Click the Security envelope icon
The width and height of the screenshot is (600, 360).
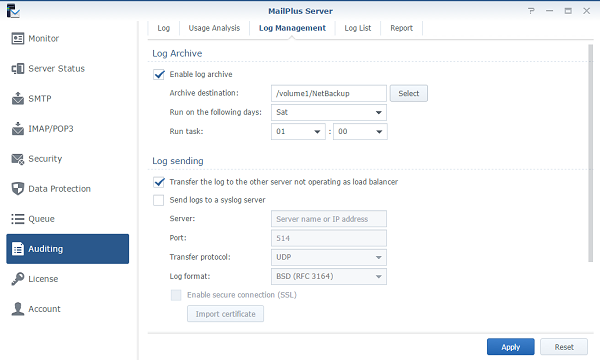[18, 159]
